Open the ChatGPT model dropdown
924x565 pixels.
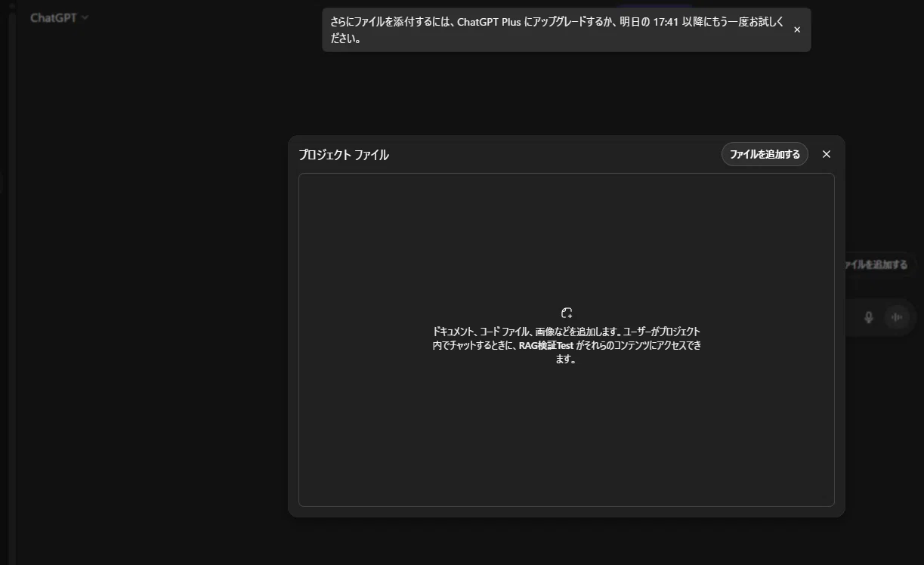click(59, 17)
